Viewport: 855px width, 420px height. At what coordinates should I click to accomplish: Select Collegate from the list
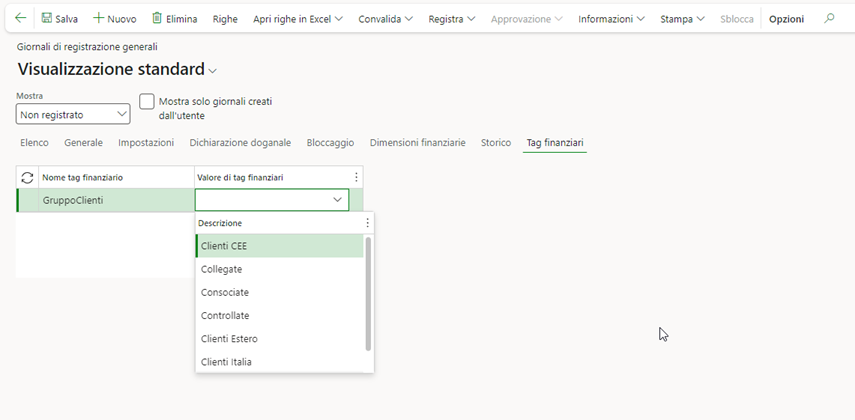point(279,269)
